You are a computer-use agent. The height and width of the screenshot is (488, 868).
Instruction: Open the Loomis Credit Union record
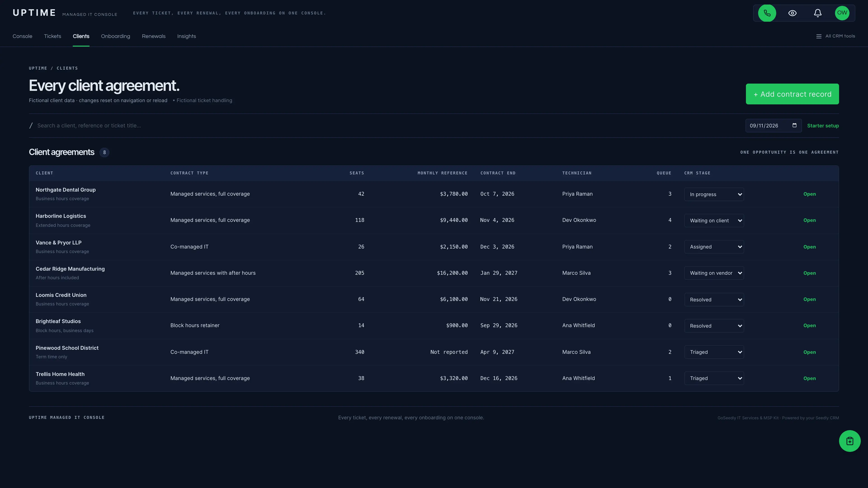(x=809, y=299)
